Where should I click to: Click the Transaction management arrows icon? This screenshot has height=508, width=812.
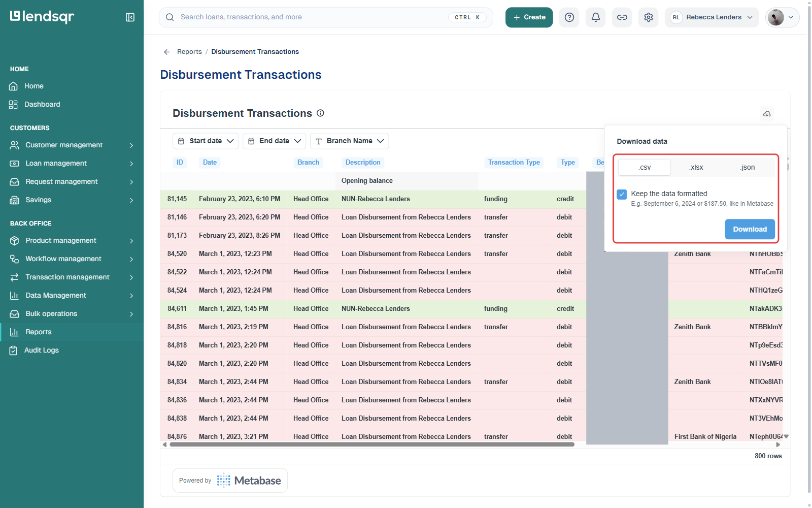15,277
